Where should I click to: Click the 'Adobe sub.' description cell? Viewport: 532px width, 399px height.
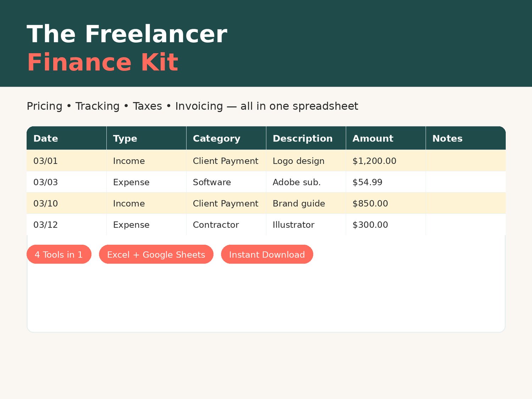click(x=306, y=182)
